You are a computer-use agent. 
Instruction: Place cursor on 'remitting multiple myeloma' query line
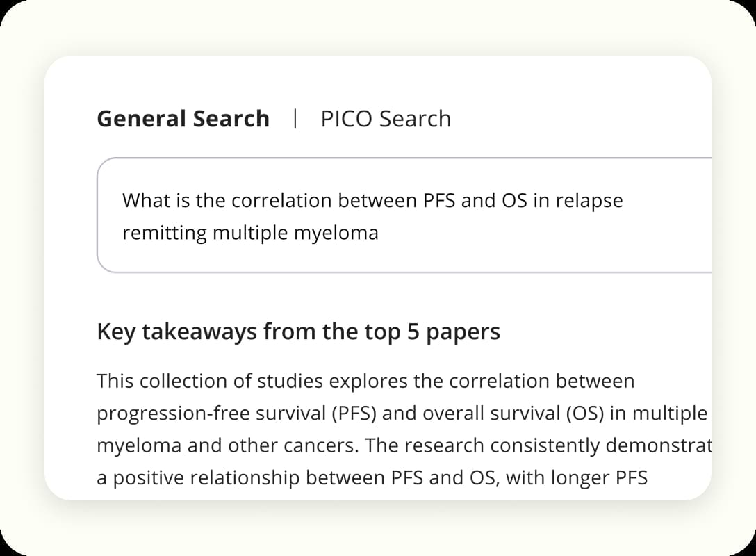(250, 232)
